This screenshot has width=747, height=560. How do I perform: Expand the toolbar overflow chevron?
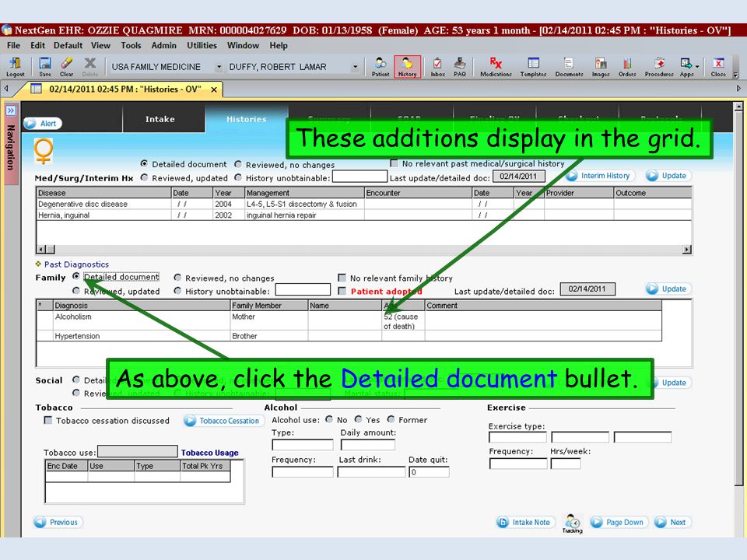tap(735, 75)
